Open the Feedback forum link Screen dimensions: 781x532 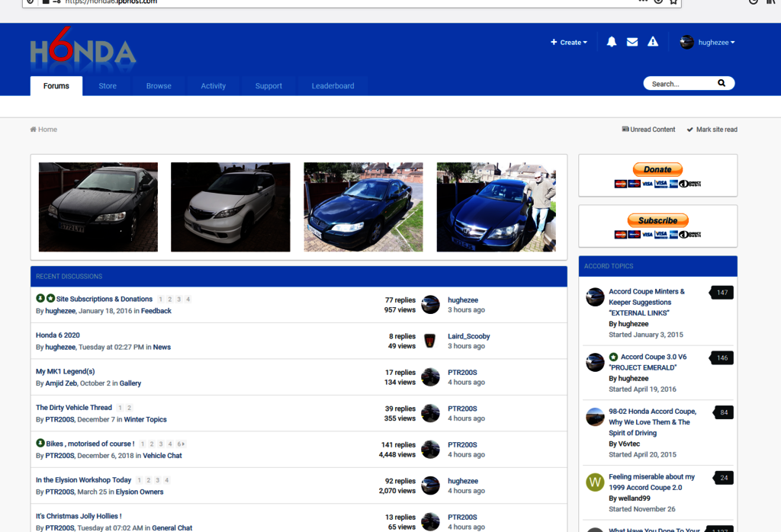click(156, 310)
